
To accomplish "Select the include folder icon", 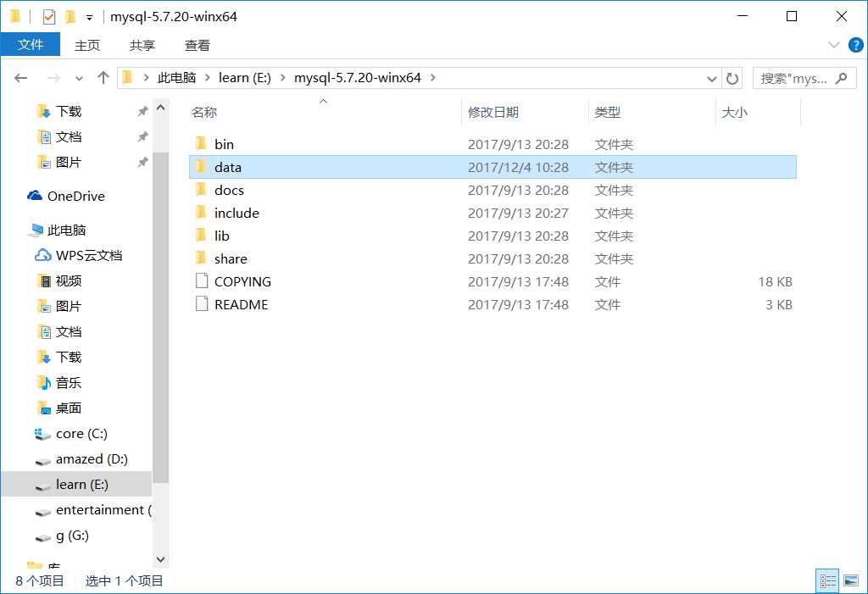I will coord(201,212).
